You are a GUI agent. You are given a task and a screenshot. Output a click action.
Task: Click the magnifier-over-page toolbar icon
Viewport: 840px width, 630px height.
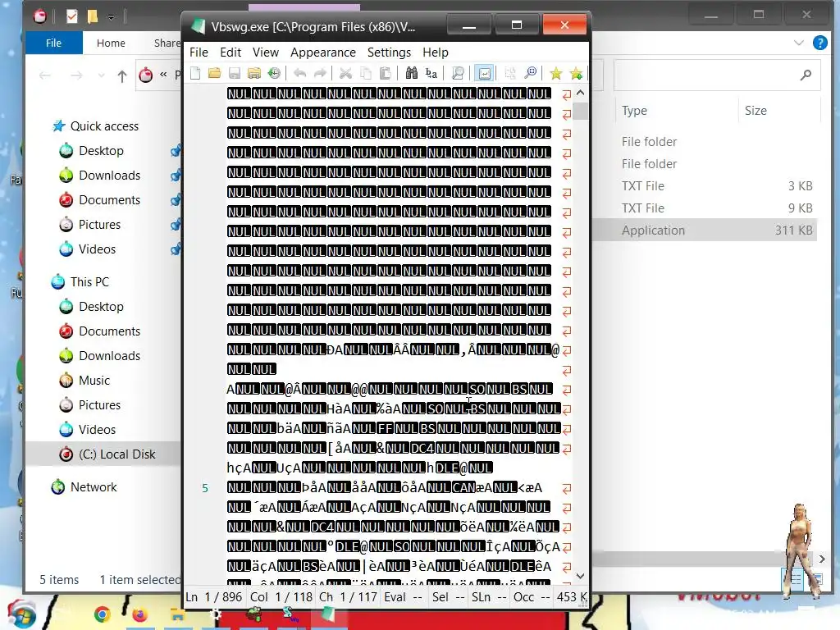point(458,73)
